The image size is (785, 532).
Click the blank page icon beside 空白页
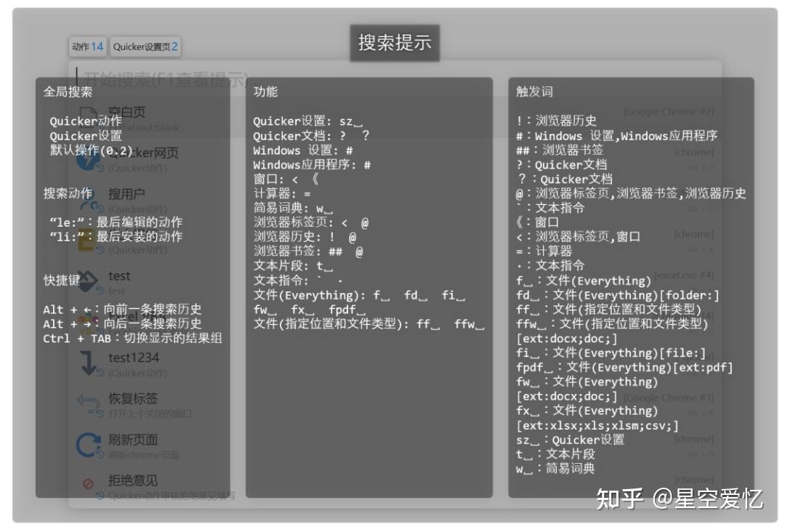[88, 110]
